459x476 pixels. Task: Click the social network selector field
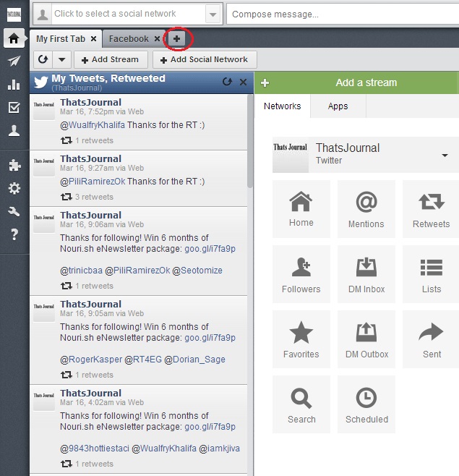(x=129, y=14)
